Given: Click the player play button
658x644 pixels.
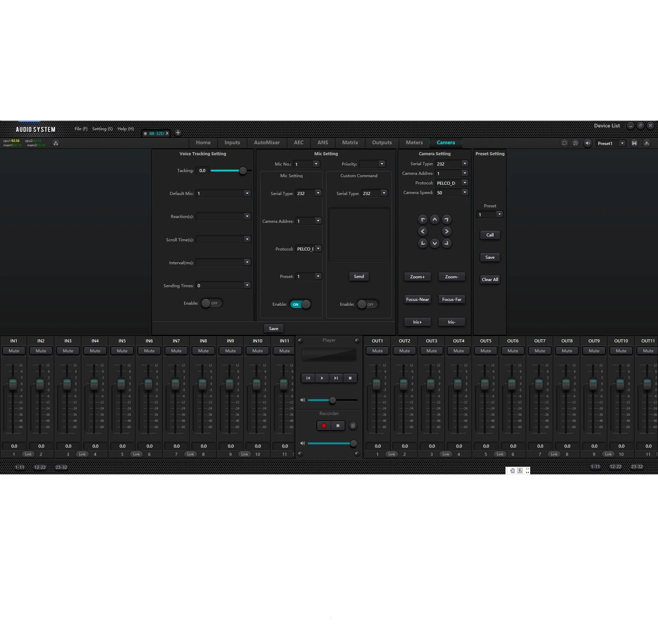Looking at the screenshot, I should (322, 378).
